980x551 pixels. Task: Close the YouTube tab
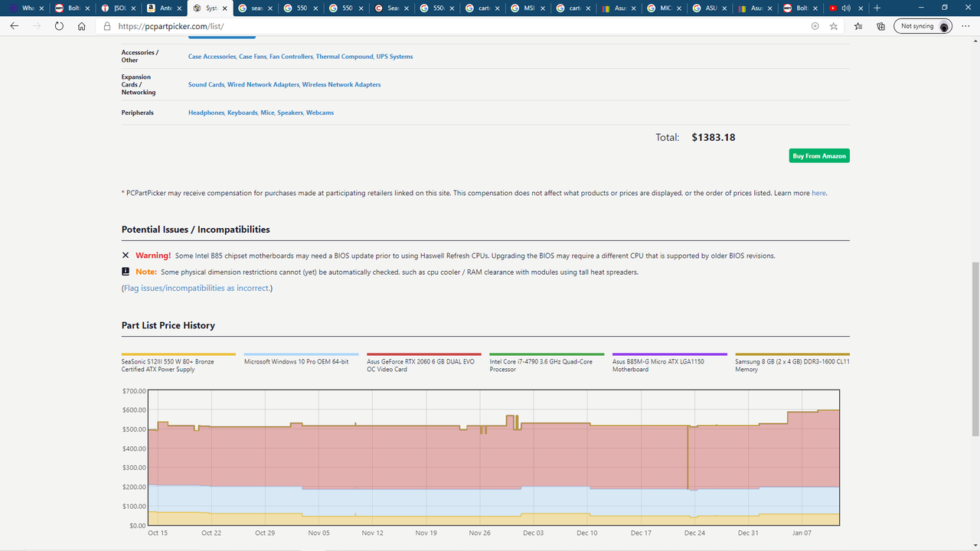click(x=860, y=8)
